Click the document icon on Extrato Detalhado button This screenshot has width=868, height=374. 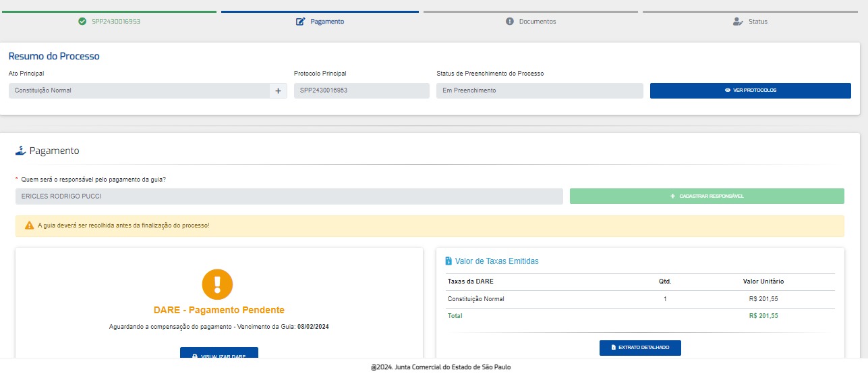point(614,347)
